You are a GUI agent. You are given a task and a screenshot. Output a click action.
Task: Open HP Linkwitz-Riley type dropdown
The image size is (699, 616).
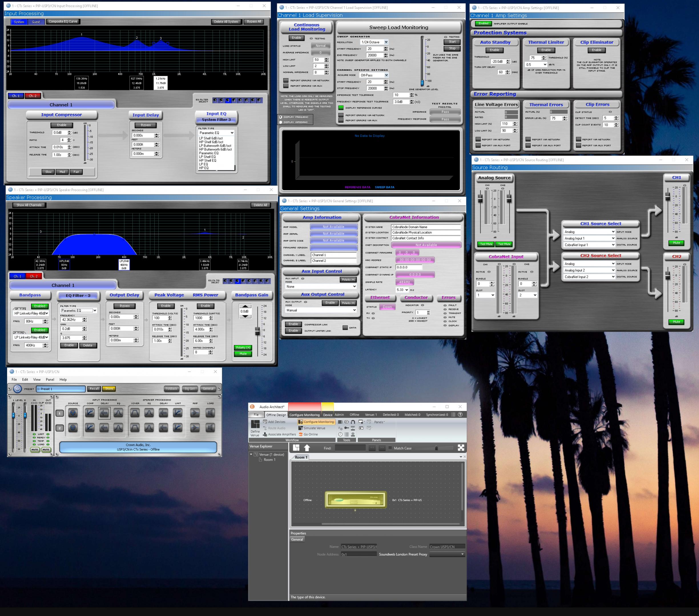tap(31, 313)
